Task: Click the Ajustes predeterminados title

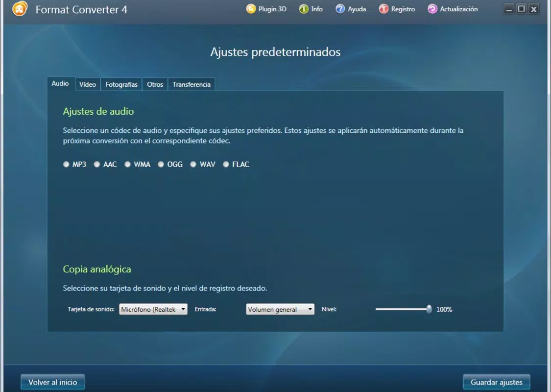Action: tap(275, 52)
